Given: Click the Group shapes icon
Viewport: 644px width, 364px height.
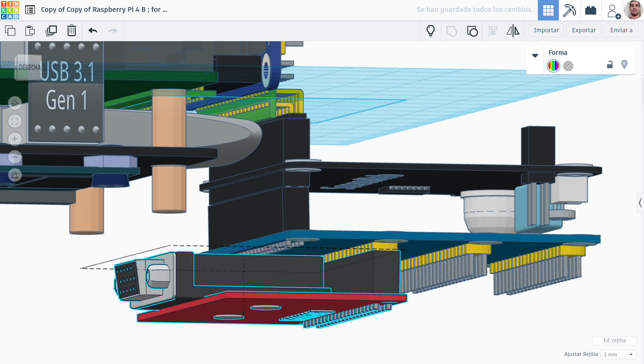Looking at the screenshot, I should (x=451, y=31).
